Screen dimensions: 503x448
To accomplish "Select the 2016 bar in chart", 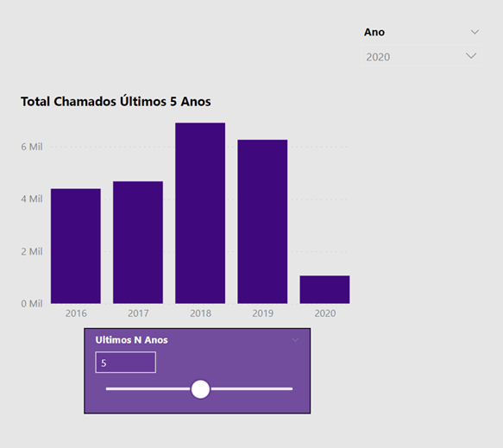I will (x=76, y=246).
